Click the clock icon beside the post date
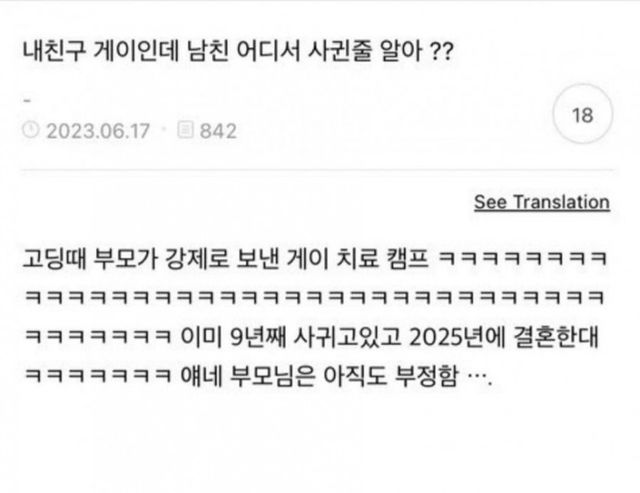Viewport: 640px width, 493px height. (31, 130)
